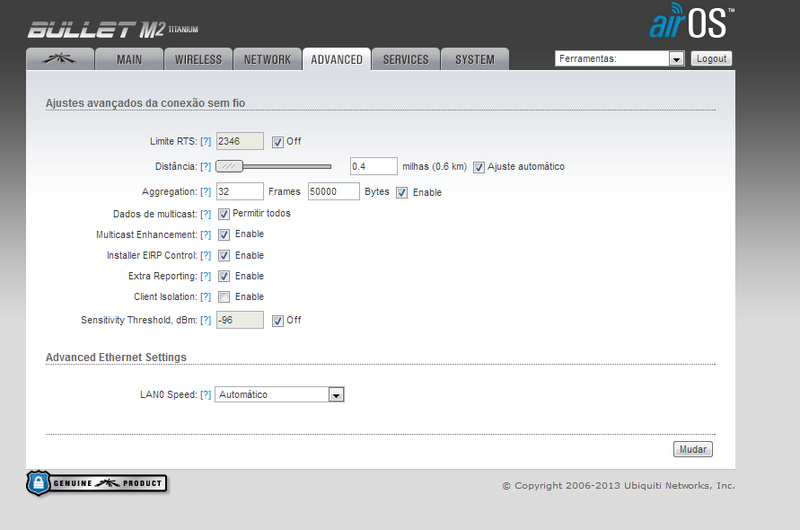The height and width of the screenshot is (530, 800).
Task: Toggle the Sensitivity Threshold Off checkbox
Action: coord(278,321)
